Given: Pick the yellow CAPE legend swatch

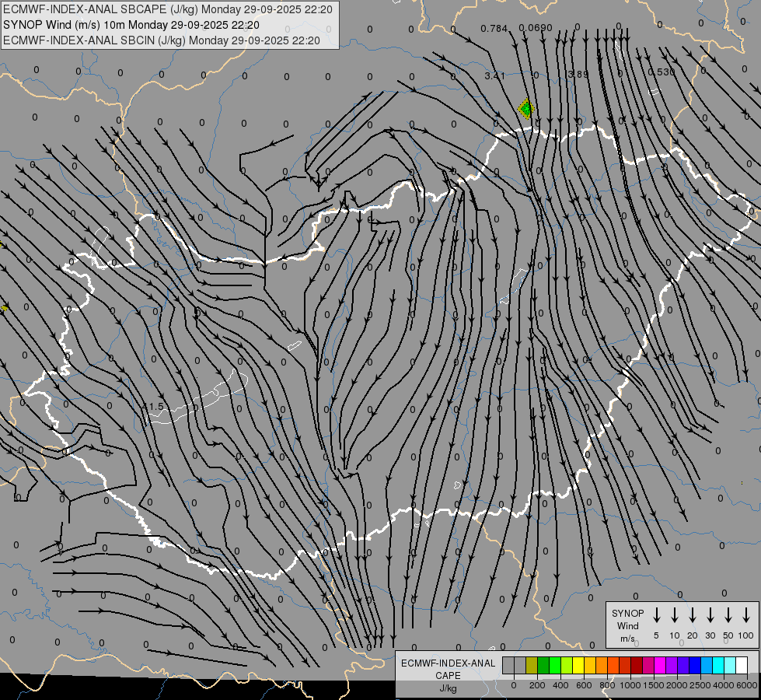Looking at the screenshot, I should [578, 665].
